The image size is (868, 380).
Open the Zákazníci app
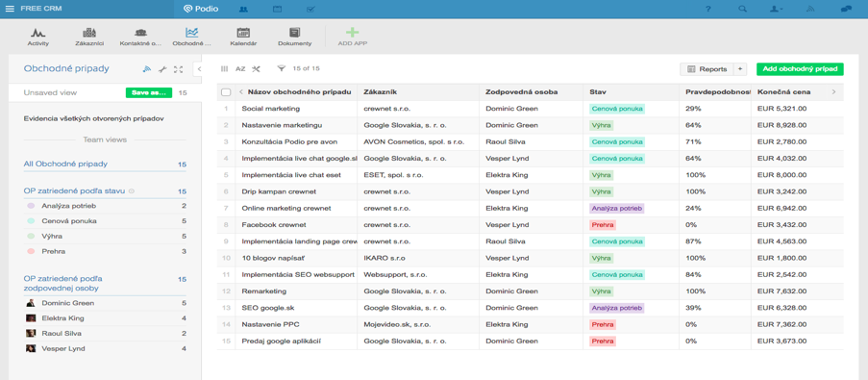pyautogui.click(x=89, y=37)
